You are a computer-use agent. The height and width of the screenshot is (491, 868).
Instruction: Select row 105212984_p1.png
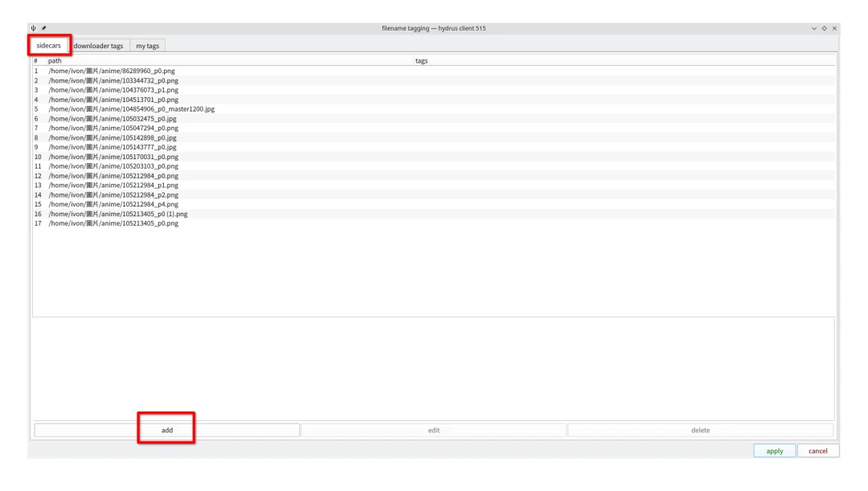pyautogui.click(x=434, y=186)
